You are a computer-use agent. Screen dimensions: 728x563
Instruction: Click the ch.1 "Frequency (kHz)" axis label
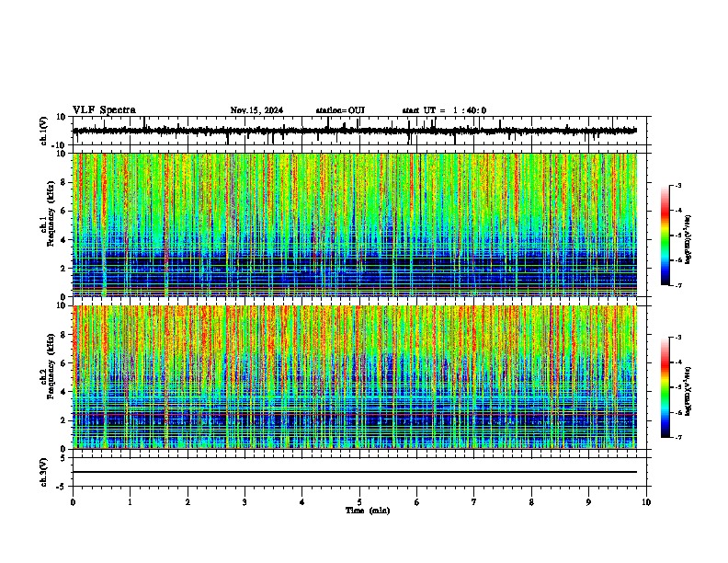coord(51,213)
